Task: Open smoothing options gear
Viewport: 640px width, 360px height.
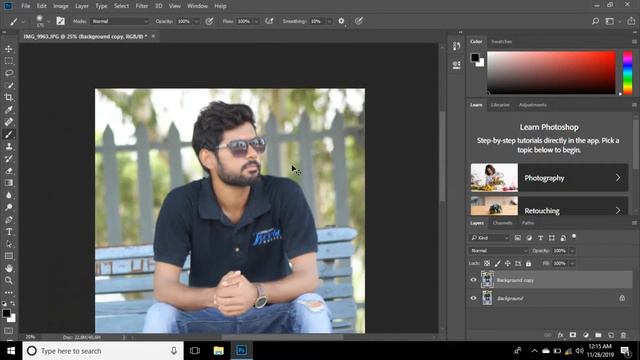Action: pyautogui.click(x=341, y=21)
